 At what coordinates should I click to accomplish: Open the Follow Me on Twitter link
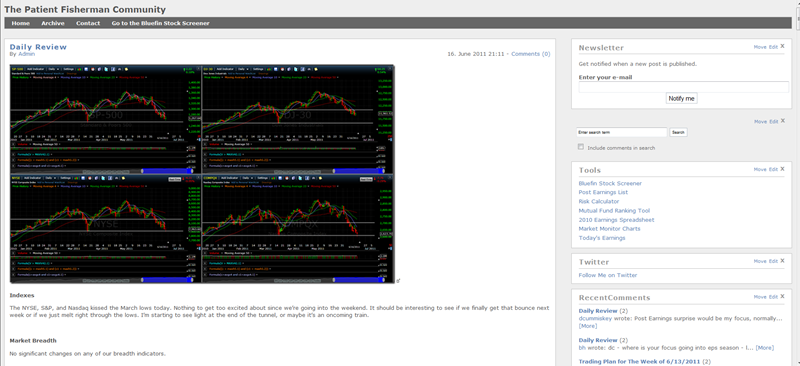[608, 275]
